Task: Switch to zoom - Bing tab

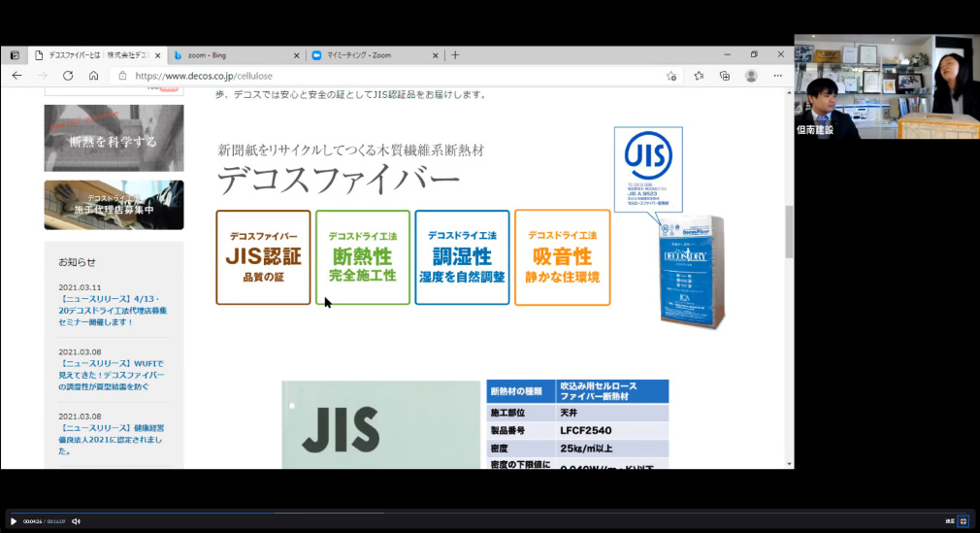Action: tap(236, 55)
